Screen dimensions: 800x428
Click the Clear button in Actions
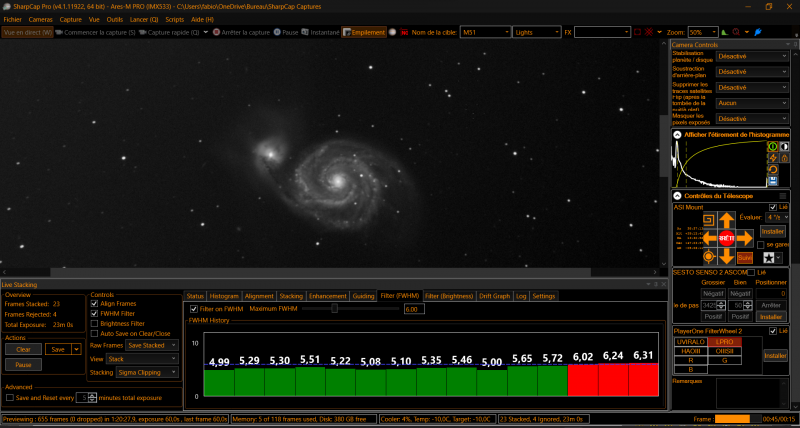23,349
